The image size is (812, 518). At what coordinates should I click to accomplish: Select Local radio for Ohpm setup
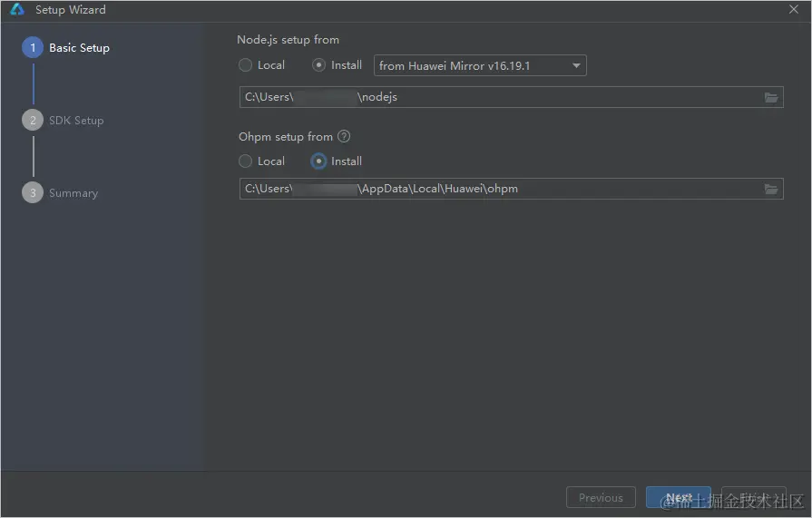(245, 161)
